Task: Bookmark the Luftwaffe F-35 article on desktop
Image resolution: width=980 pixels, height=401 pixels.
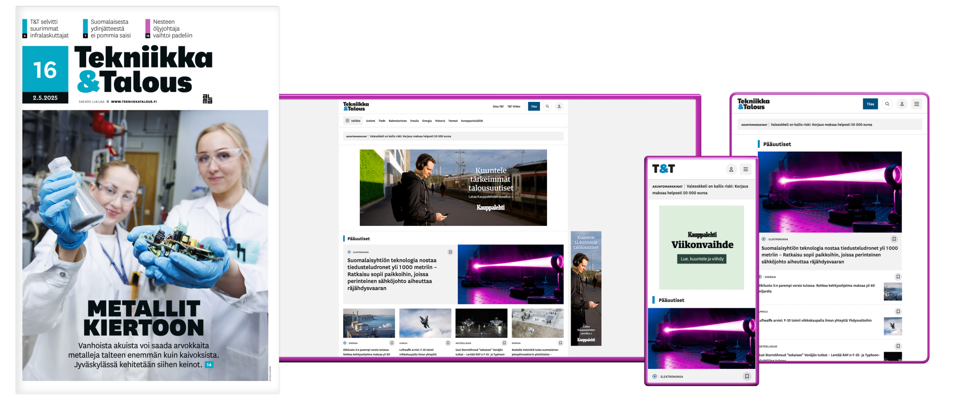Action: tap(448, 343)
